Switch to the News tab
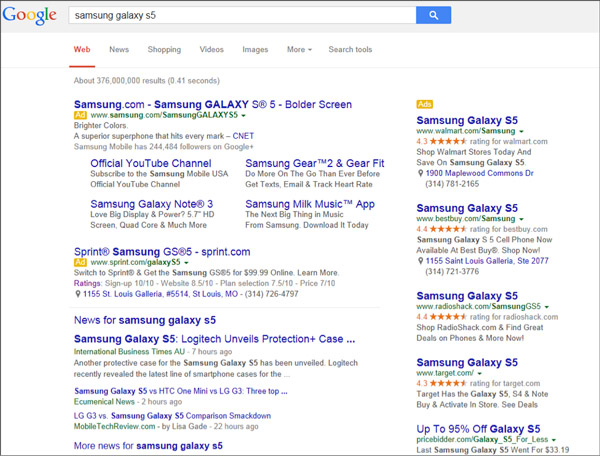The width and height of the screenshot is (600, 456). pos(119,49)
